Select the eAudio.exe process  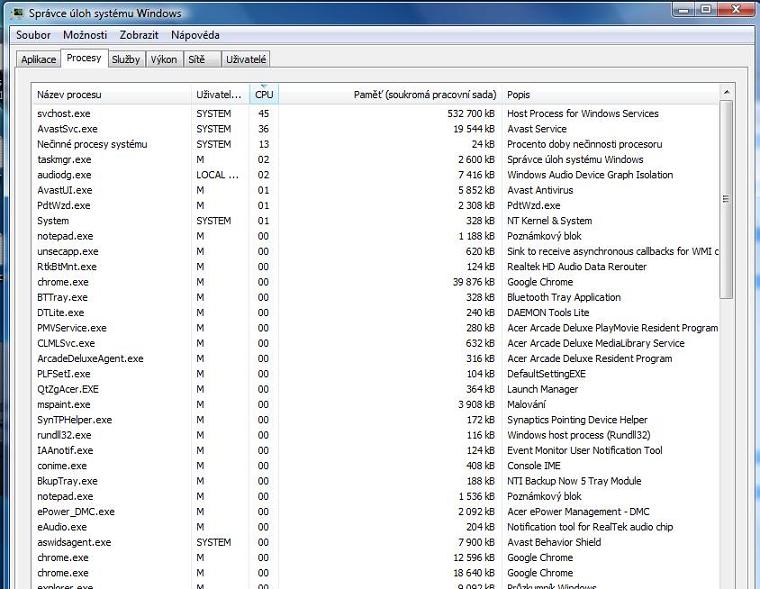point(376,527)
